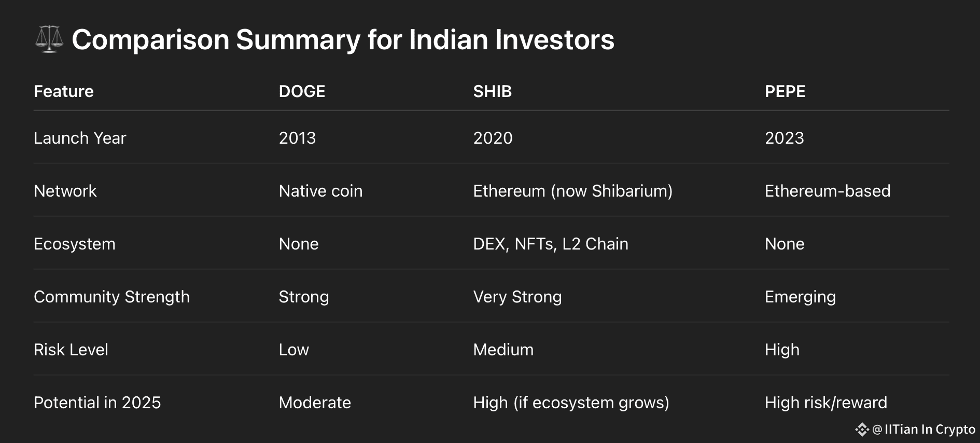Select the Comparison Summary heading
The height and width of the screenshot is (443, 980).
pos(343,40)
